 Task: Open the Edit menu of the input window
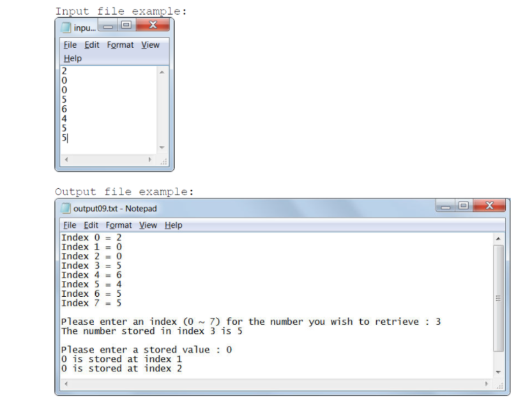[92, 45]
